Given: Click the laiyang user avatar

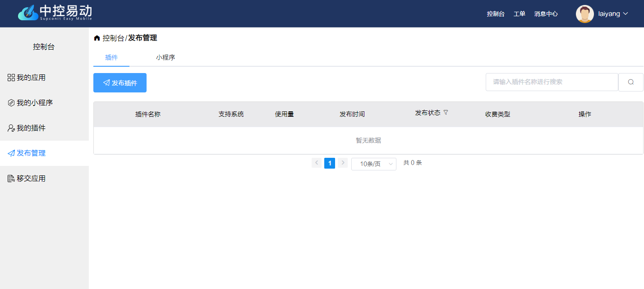Looking at the screenshot, I should [585, 14].
